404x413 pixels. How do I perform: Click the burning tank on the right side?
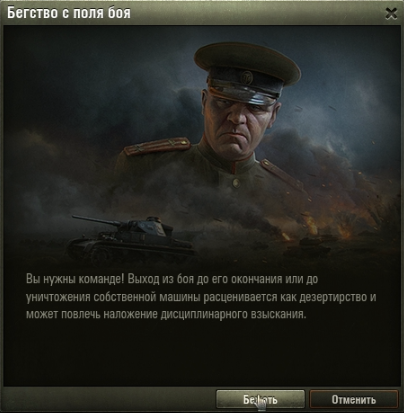click(x=314, y=244)
